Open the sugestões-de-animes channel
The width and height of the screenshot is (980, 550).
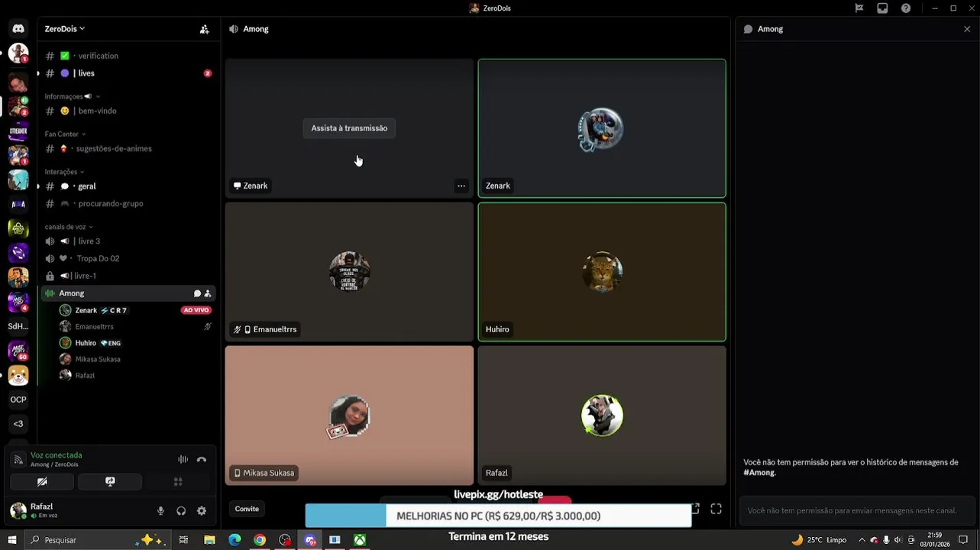point(128,149)
